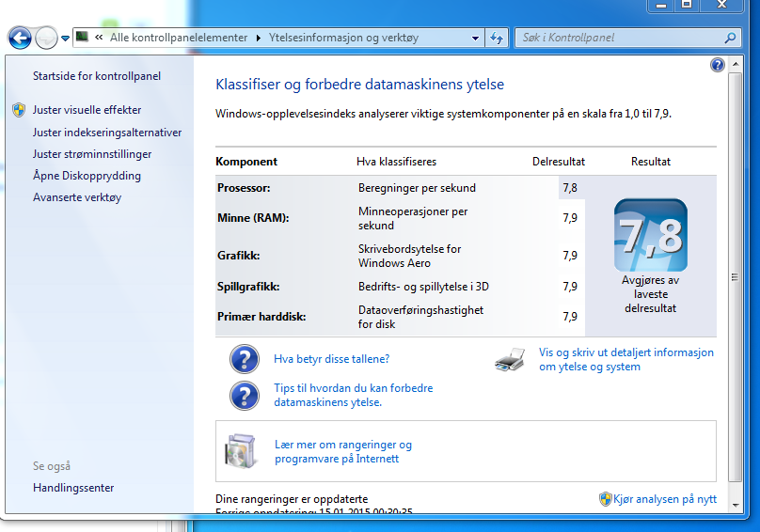Go to Startside for kontrollpanel
The height and width of the screenshot is (532, 760).
coord(97,76)
